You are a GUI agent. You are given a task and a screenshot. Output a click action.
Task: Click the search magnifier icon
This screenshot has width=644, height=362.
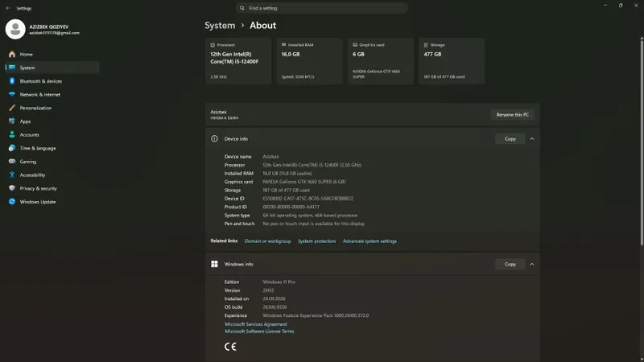pyautogui.click(x=242, y=8)
